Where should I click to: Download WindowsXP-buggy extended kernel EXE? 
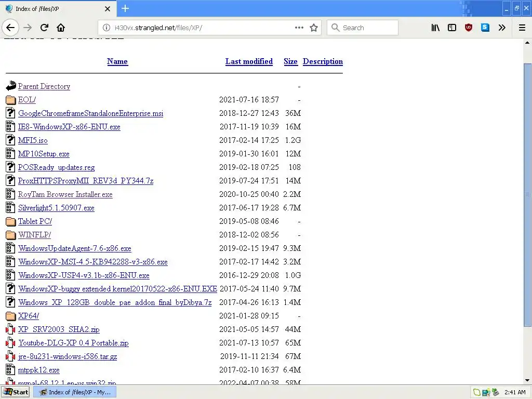pyautogui.click(x=117, y=289)
